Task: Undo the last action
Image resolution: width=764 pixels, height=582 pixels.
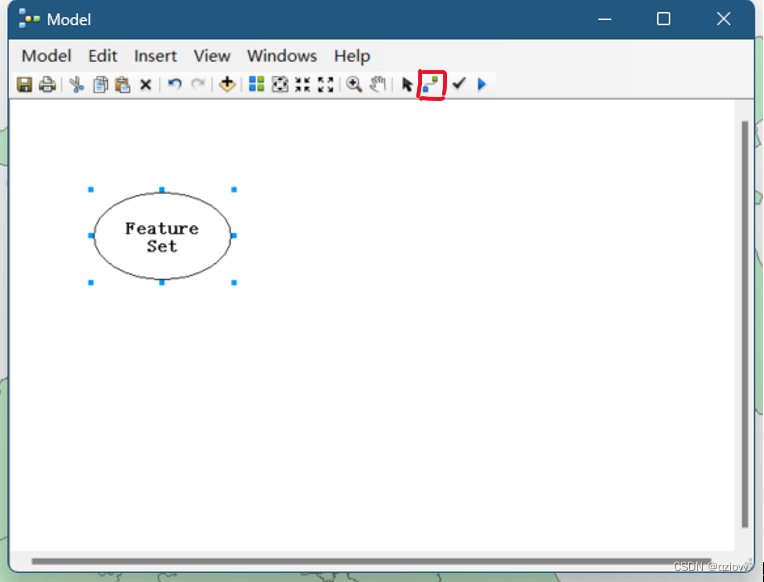Action: coord(174,84)
